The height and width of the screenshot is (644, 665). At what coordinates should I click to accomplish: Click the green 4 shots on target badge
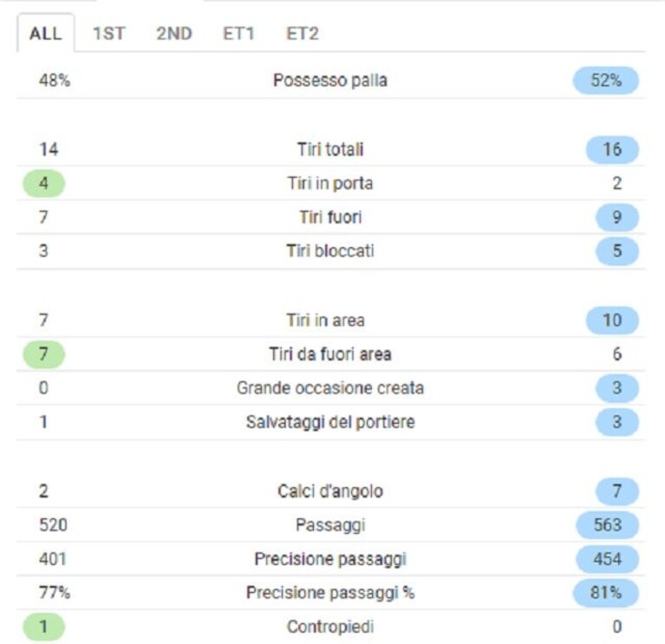(x=43, y=184)
